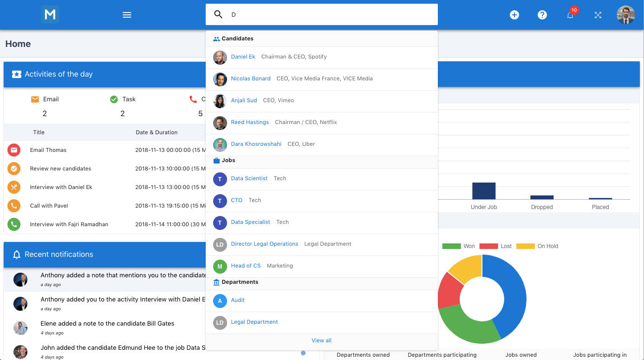Open the account menu via the profile avatar
Image resolution: width=644 pixels, height=360 pixels.
[x=625, y=14]
